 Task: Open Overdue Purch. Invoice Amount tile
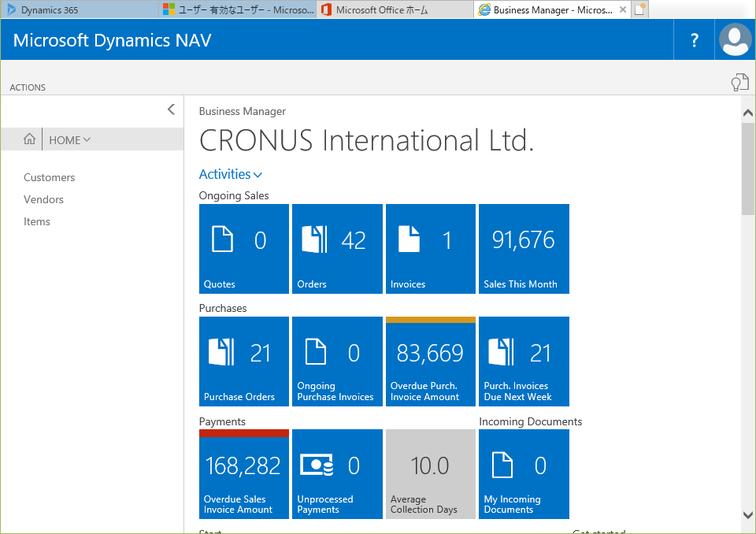[x=431, y=362]
